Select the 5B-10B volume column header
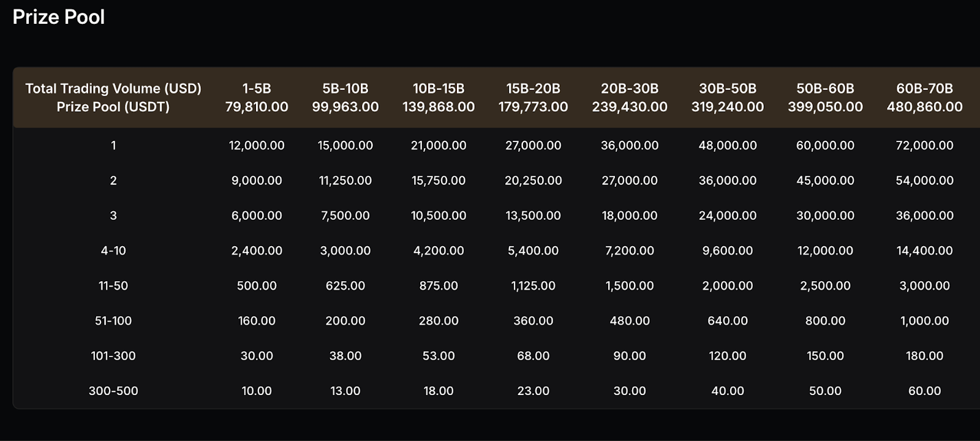Screen dimensions: 980x441 pyautogui.click(x=345, y=89)
